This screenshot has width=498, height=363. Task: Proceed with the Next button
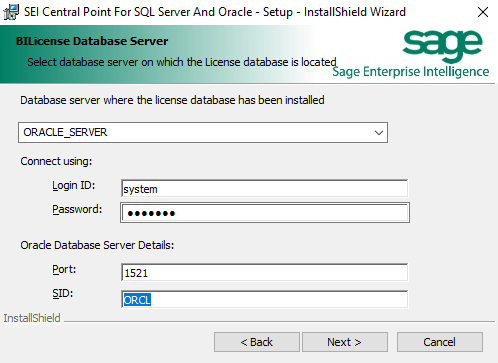(345, 342)
